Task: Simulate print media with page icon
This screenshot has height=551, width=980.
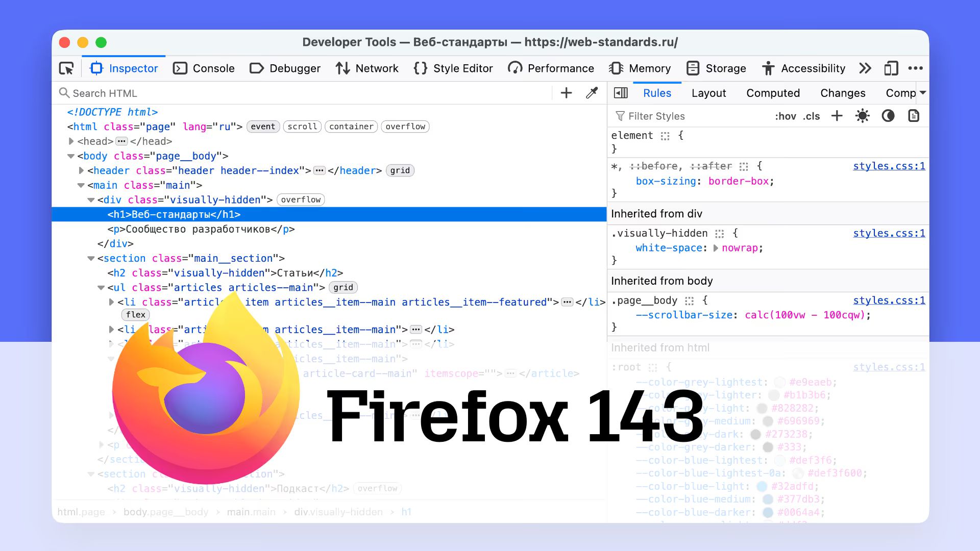Action: (913, 116)
